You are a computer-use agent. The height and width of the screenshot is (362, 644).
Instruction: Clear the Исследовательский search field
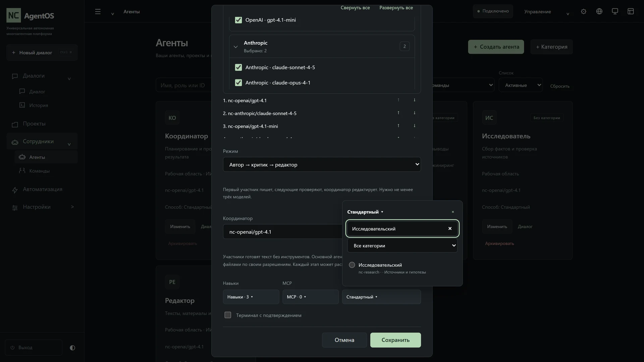pos(450,229)
